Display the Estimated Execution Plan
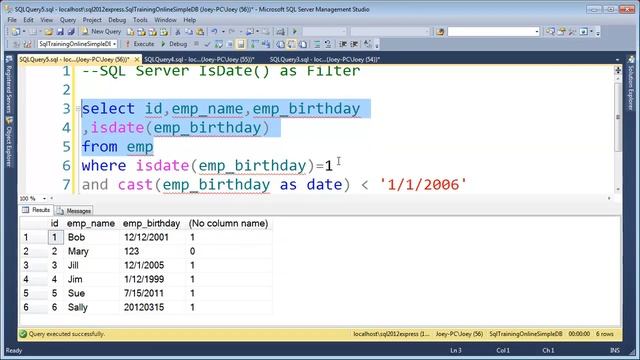 (219, 44)
